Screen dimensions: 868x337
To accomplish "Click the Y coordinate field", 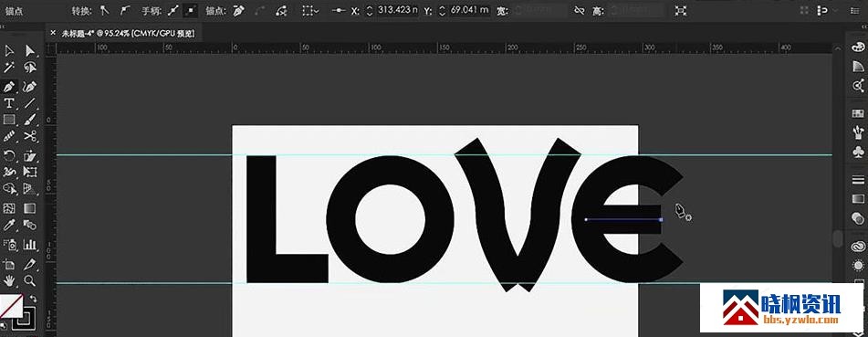I will click(x=469, y=10).
